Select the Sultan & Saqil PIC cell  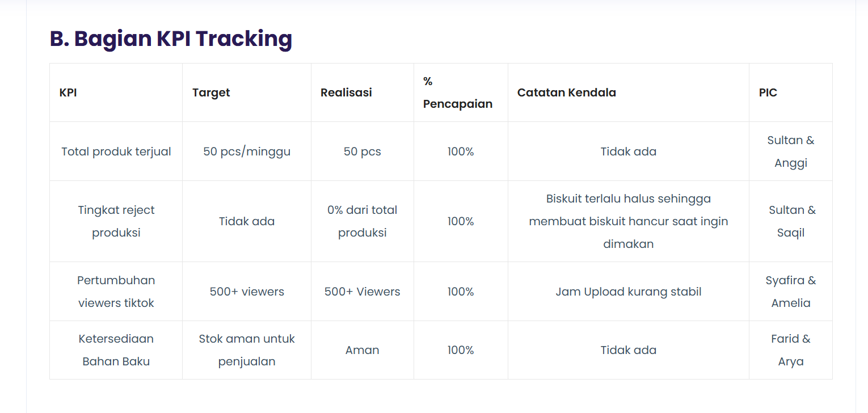791,221
